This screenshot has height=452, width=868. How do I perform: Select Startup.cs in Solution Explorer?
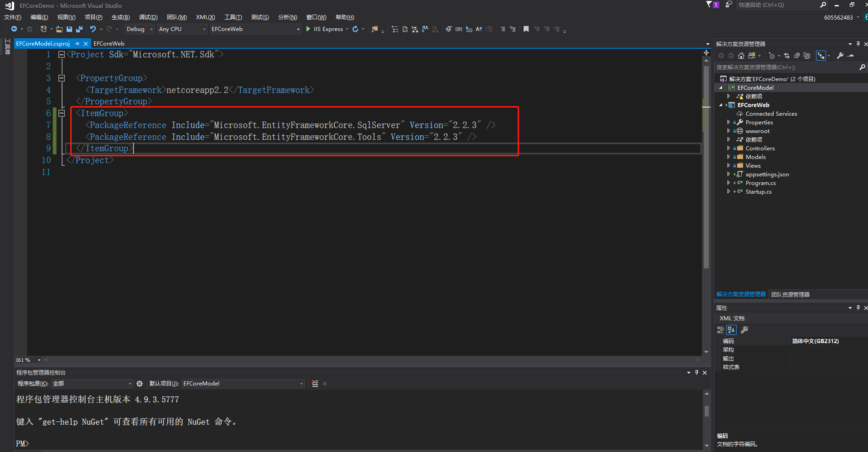coord(759,192)
